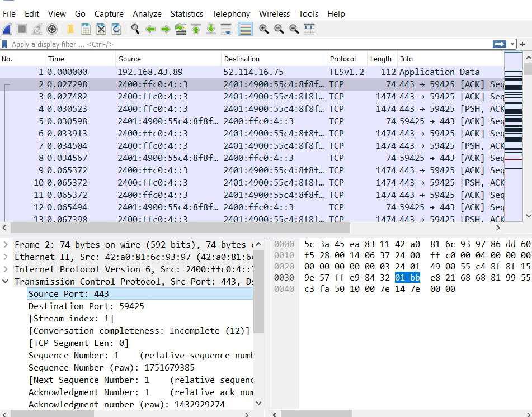This screenshot has width=532, height=417.
Task: Go forward in packet history arrow
Action: tap(165, 30)
